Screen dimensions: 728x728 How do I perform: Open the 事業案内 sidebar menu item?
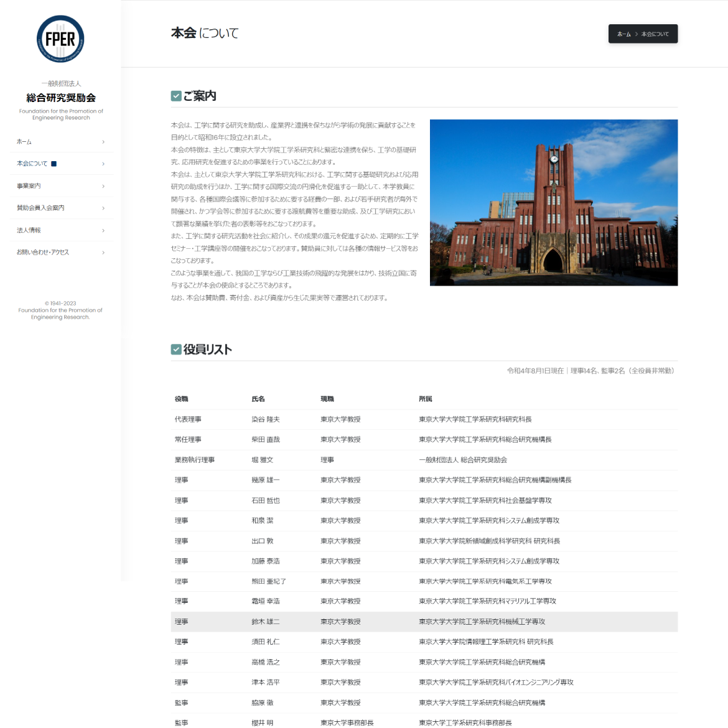click(x=61, y=185)
